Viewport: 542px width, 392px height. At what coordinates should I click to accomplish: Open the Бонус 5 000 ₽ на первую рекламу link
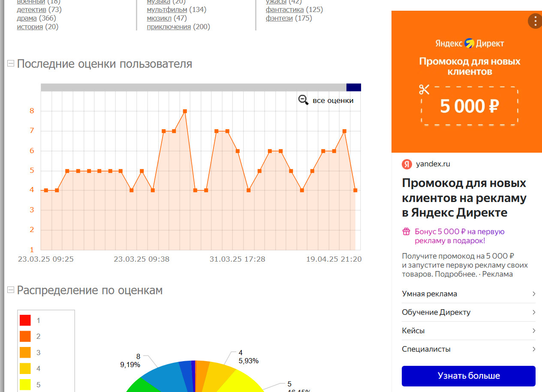click(x=459, y=236)
